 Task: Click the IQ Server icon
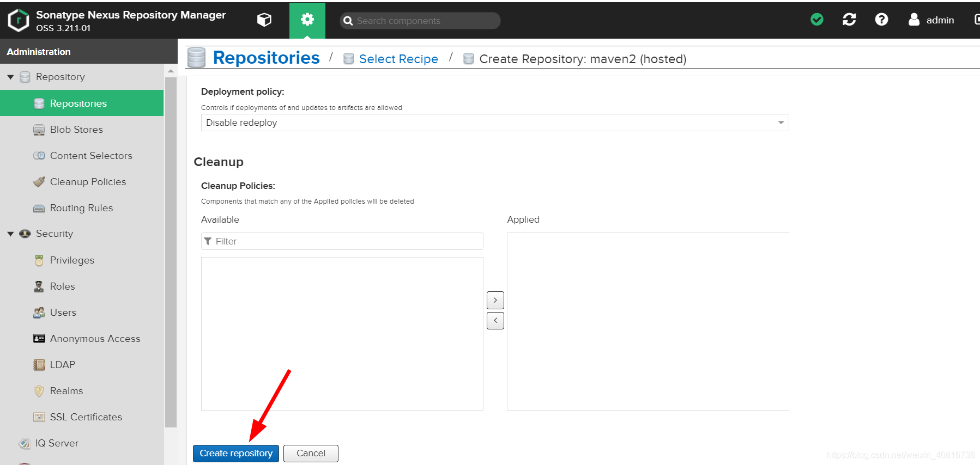pos(25,443)
